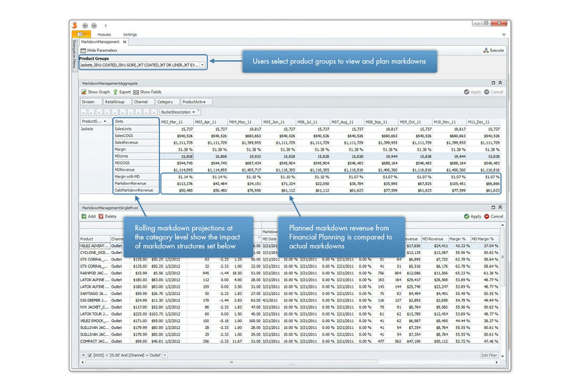
Task: Select the RetailGroup filter field
Action: [x=117, y=102]
